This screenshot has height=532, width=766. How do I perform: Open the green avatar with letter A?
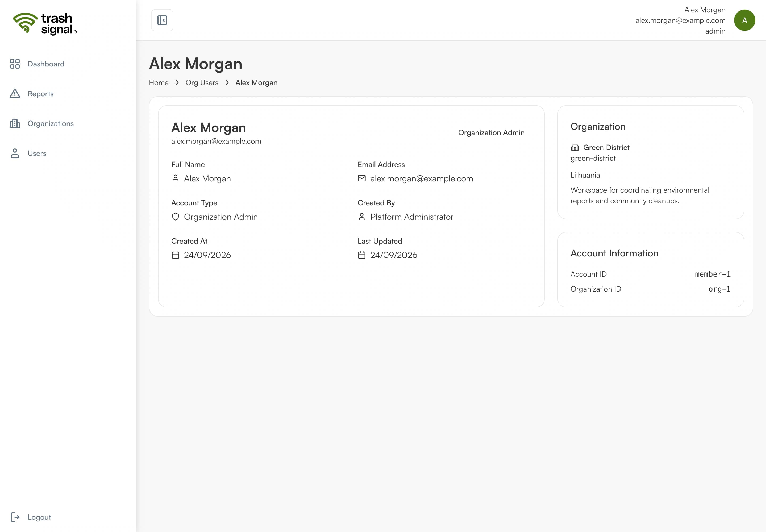(x=744, y=20)
